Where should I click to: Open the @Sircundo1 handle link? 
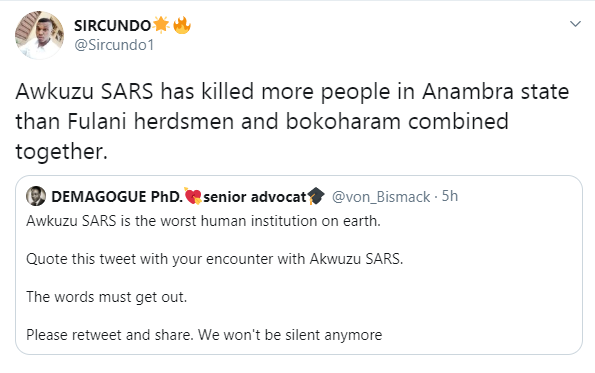click(114, 45)
